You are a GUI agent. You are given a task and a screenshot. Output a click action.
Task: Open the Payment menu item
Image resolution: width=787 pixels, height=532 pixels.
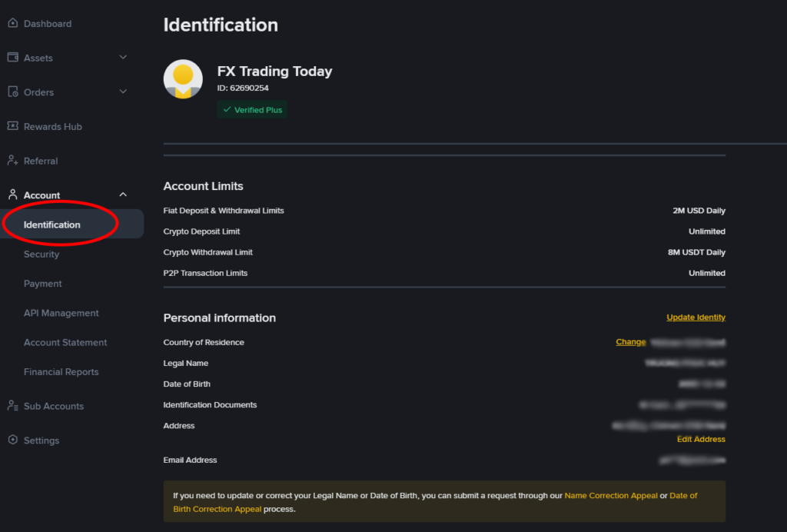43,284
